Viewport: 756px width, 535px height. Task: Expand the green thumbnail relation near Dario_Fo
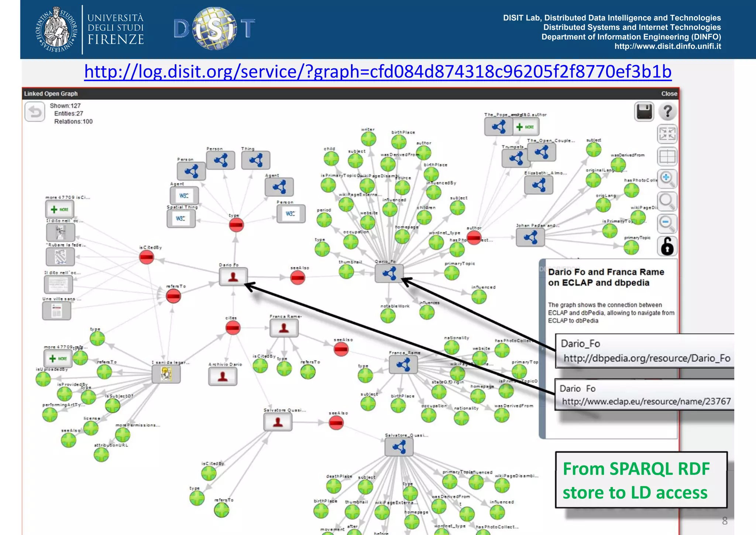(x=346, y=272)
